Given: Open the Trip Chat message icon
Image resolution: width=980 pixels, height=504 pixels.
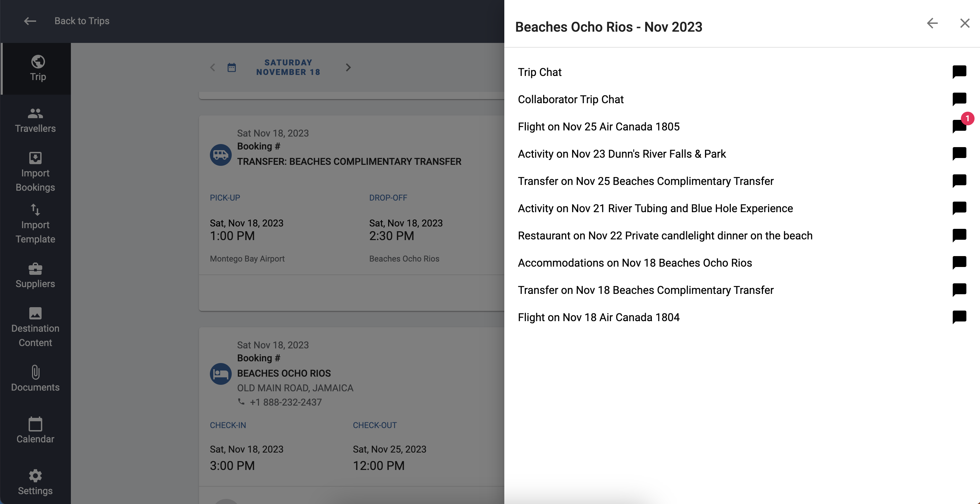Looking at the screenshot, I should pyautogui.click(x=959, y=72).
